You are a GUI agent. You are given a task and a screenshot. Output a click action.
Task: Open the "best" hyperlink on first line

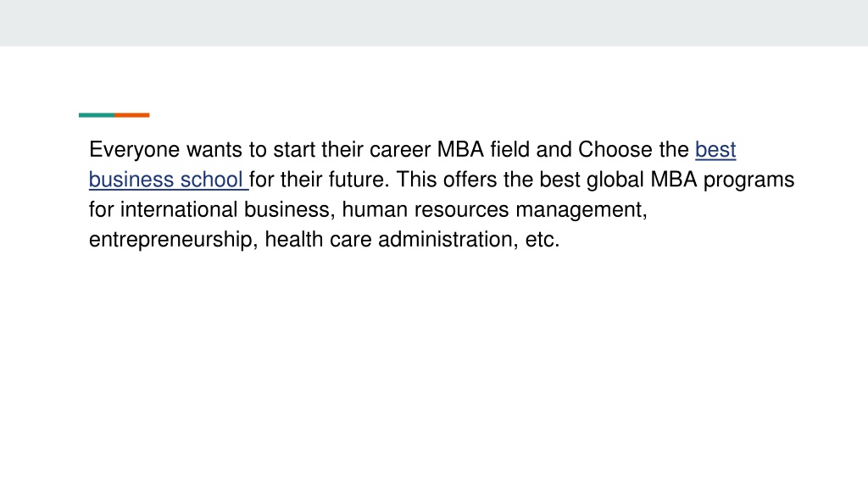(x=715, y=150)
